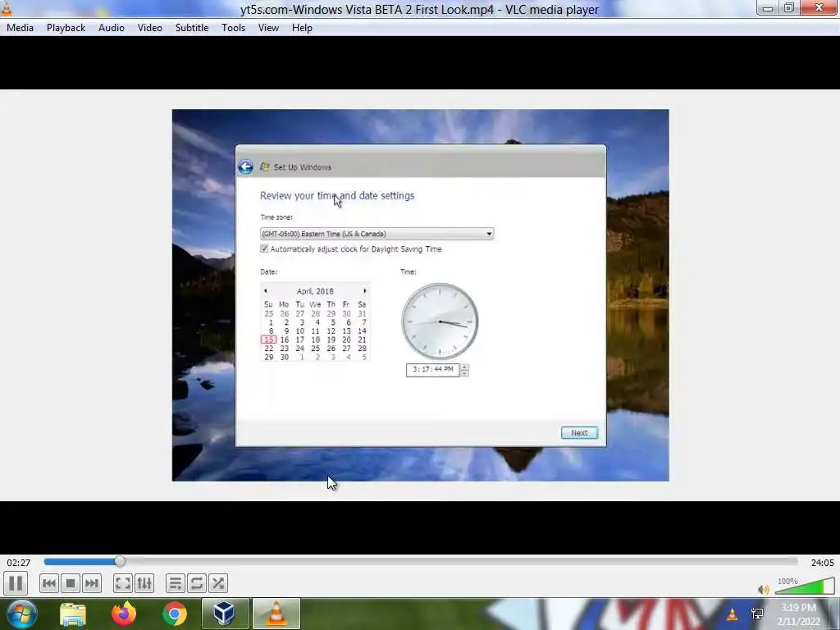Pause the video with the pause button
This screenshot has width=840, height=630.
click(x=16, y=583)
